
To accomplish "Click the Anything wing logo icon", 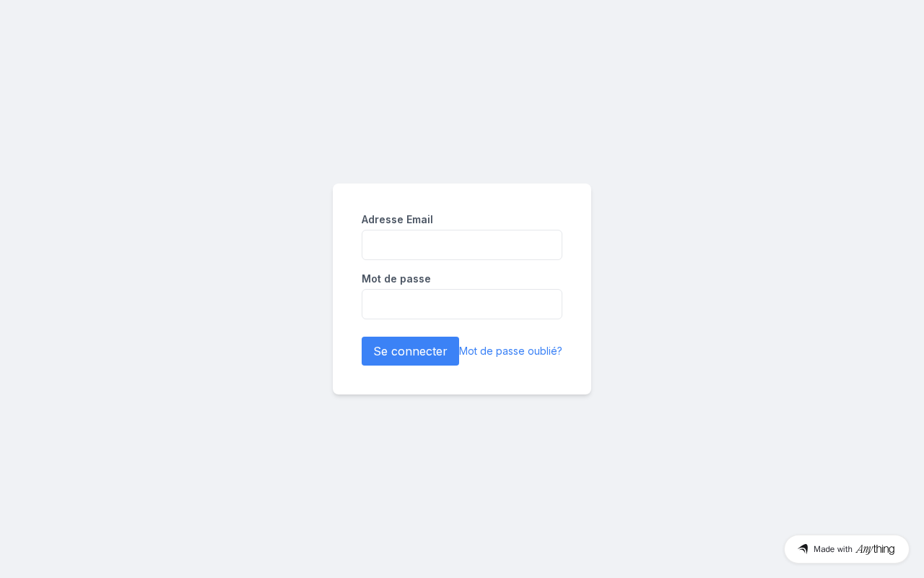I will point(803,549).
